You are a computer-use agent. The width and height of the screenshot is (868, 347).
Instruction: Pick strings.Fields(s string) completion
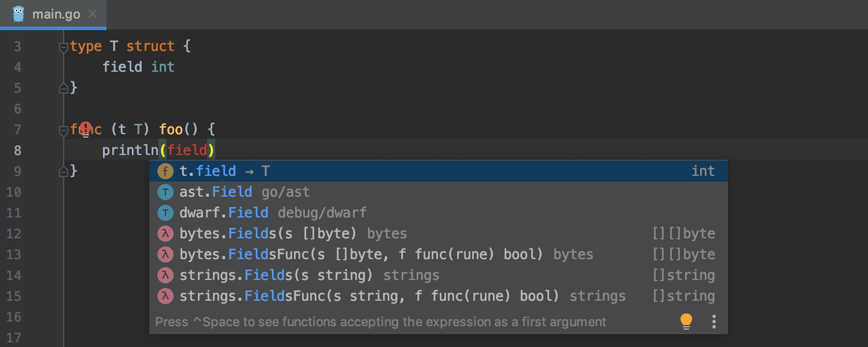[x=439, y=275]
